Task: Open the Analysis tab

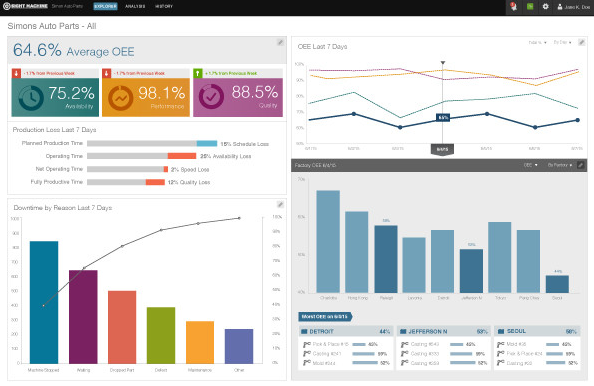Action: point(135,6)
